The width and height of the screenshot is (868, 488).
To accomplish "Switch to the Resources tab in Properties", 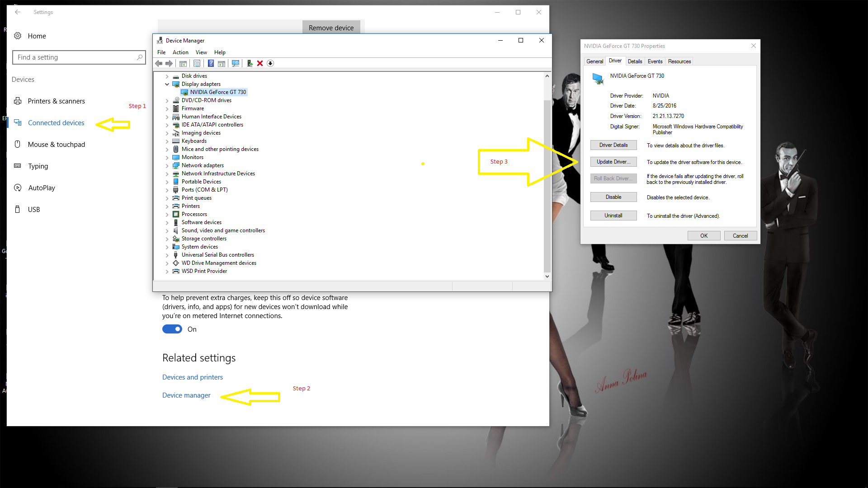I will pyautogui.click(x=679, y=61).
